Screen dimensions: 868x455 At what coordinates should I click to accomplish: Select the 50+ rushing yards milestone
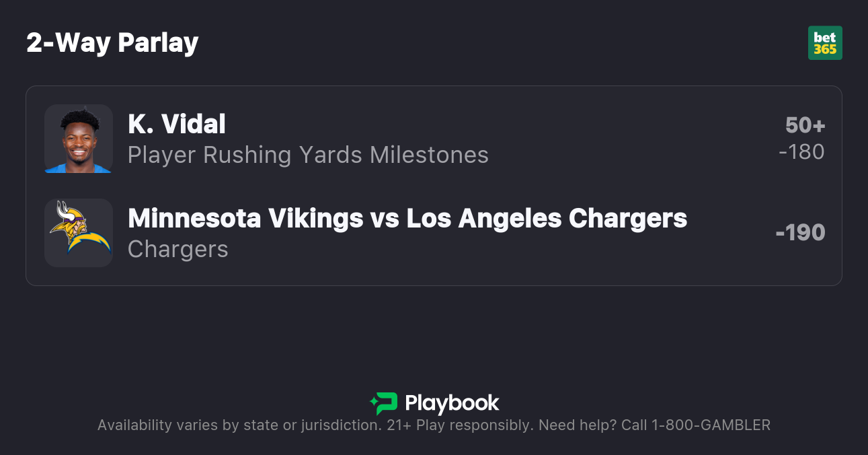(805, 125)
